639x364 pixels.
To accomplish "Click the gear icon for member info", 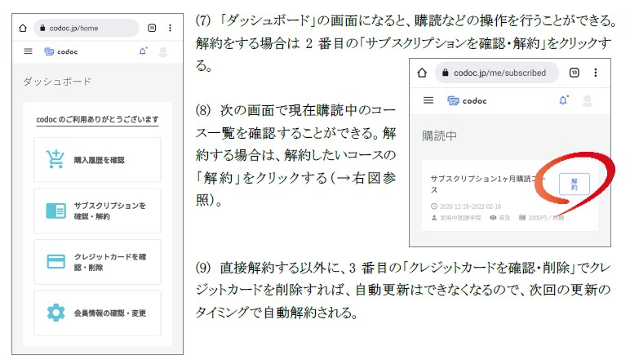I will [x=55, y=313].
